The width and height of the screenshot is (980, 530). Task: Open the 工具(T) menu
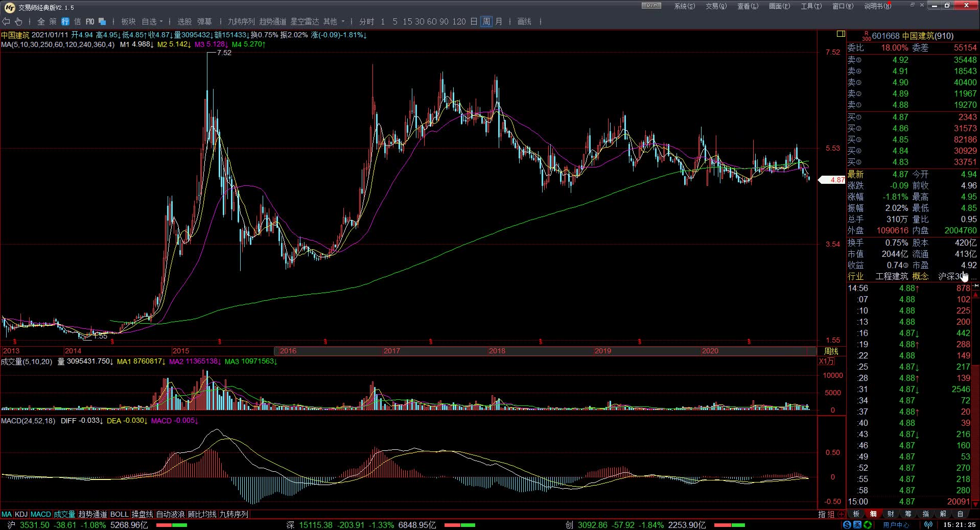click(x=811, y=6)
